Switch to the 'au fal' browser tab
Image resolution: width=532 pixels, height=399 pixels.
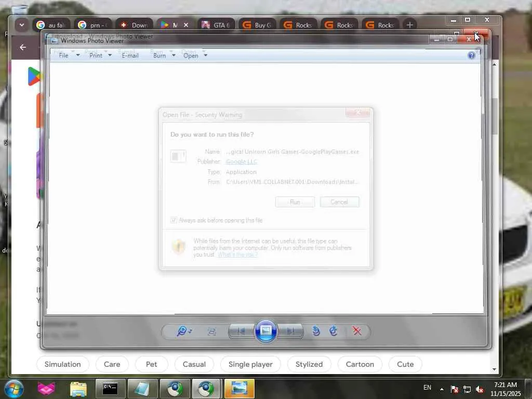[51, 25]
